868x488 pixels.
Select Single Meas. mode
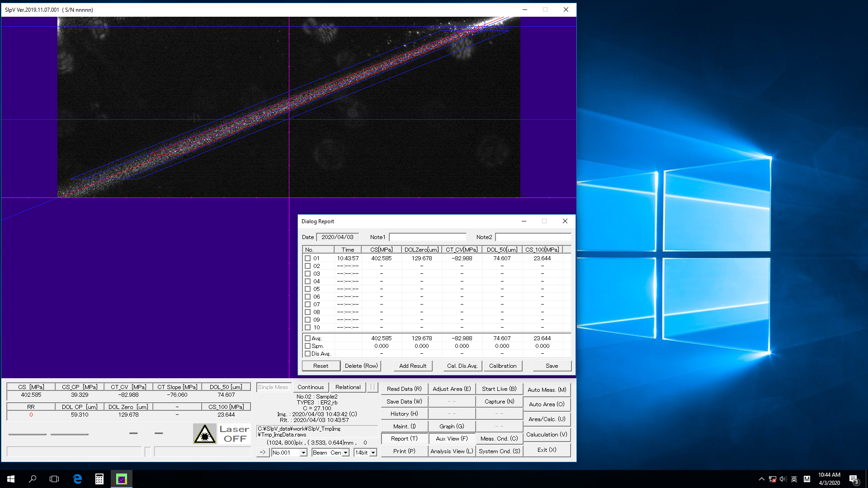(x=274, y=387)
